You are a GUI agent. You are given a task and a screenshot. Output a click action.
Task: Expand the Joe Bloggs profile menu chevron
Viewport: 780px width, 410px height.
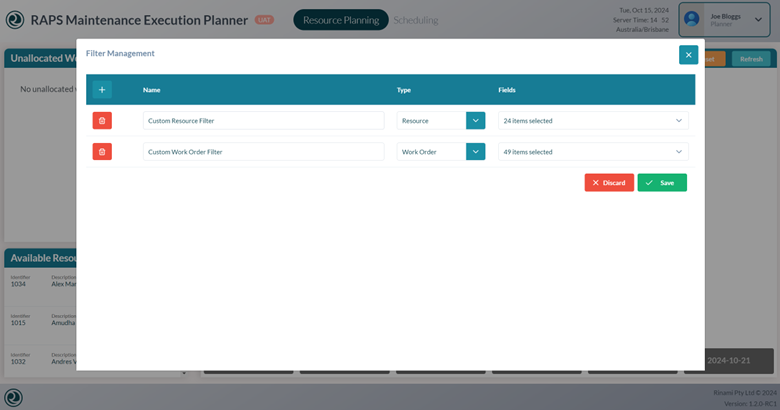click(x=760, y=19)
